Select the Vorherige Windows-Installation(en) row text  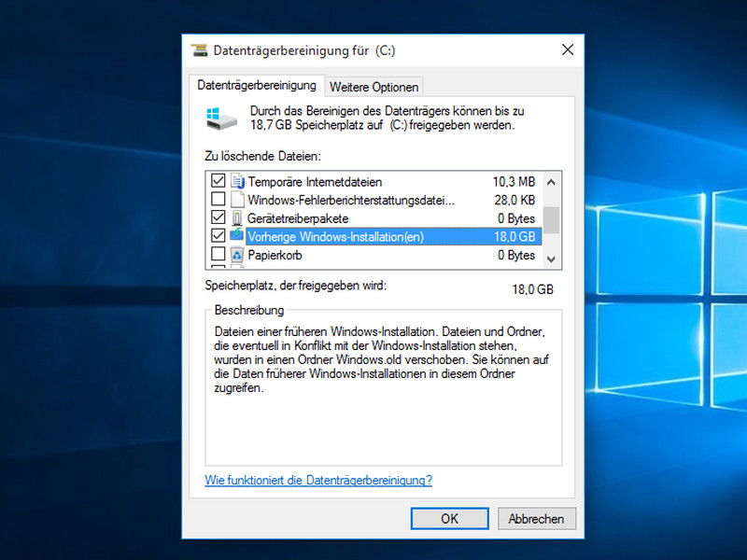coord(336,237)
